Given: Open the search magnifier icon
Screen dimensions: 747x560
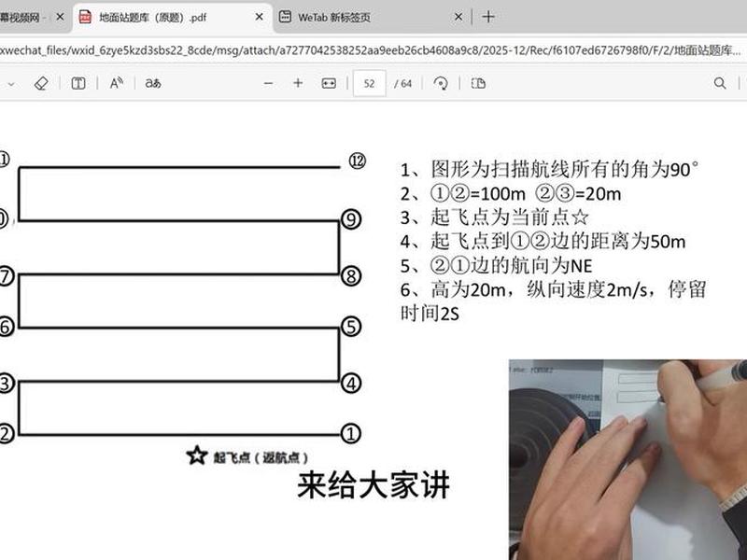Looking at the screenshot, I should point(720,83).
